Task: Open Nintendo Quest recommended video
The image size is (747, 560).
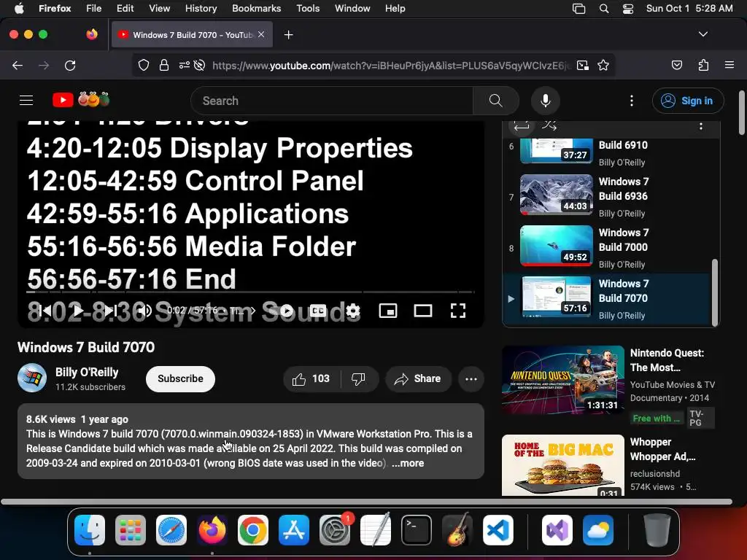Action: (562, 380)
